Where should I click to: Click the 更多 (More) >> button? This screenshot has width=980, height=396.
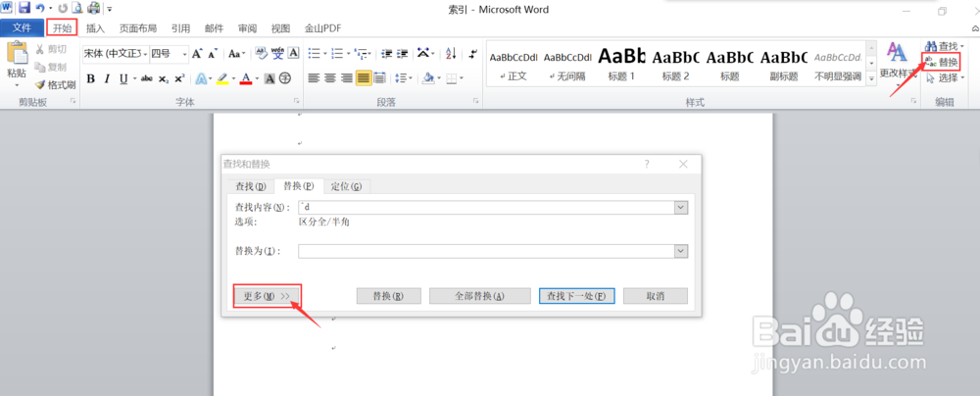click(267, 296)
